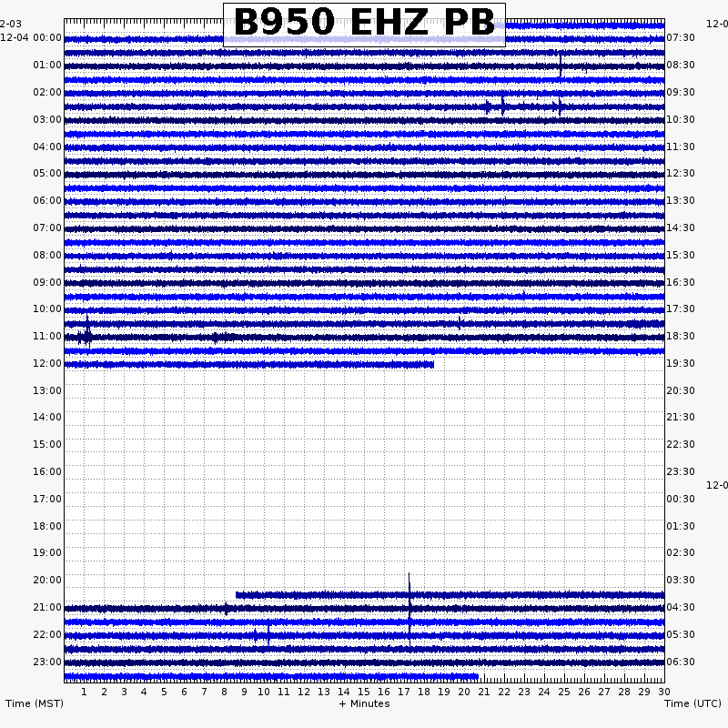Click minute 15 on the bottom axis

[364, 693]
